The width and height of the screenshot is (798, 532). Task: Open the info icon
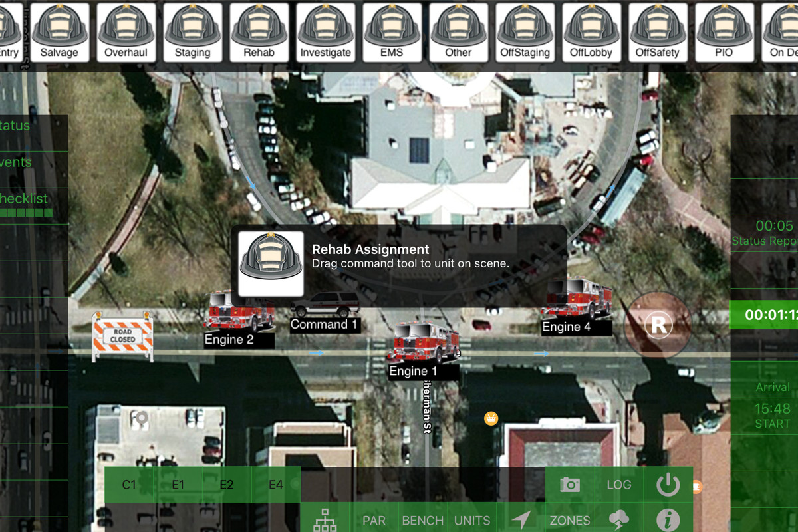(668, 520)
